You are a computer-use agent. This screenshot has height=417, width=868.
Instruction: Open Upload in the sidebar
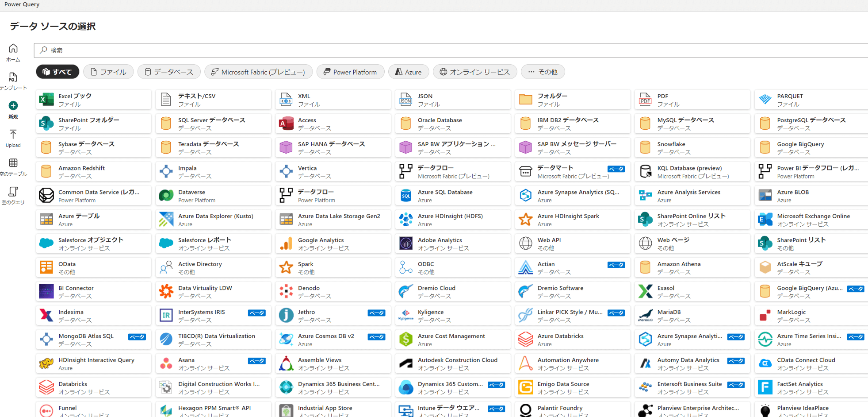tap(13, 139)
